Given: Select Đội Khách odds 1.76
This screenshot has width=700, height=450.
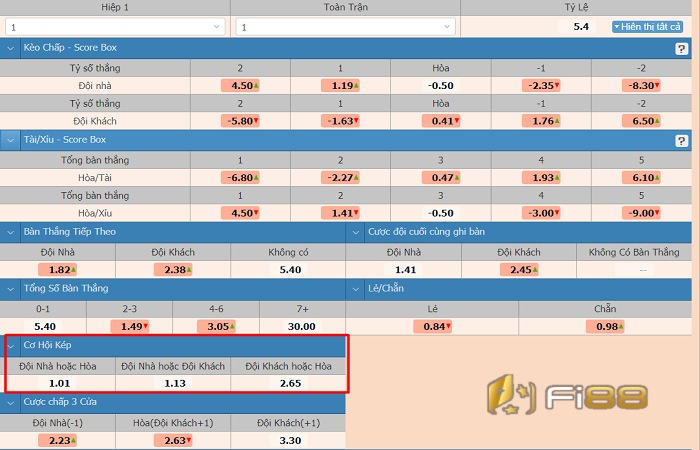Looking at the screenshot, I should pyautogui.click(x=541, y=121).
